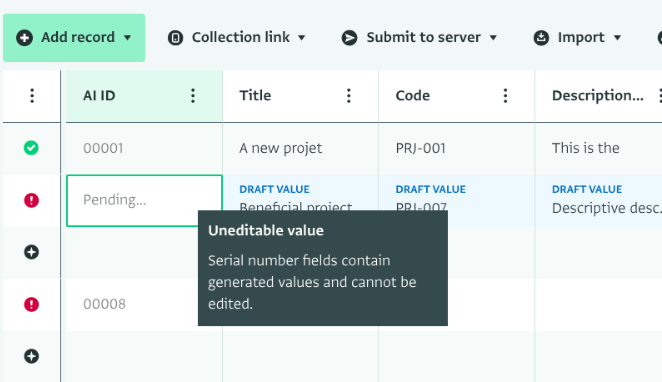Expand the Import dropdown arrow
Screen dimensions: 662x382
[x=617, y=38]
